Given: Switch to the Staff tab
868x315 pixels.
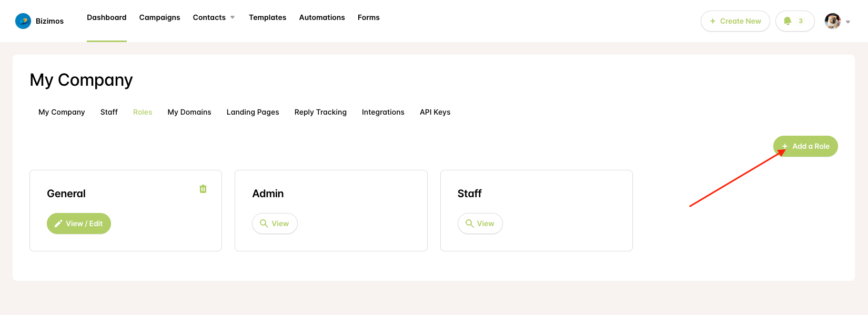Looking at the screenshot, I should pos(109,112).
